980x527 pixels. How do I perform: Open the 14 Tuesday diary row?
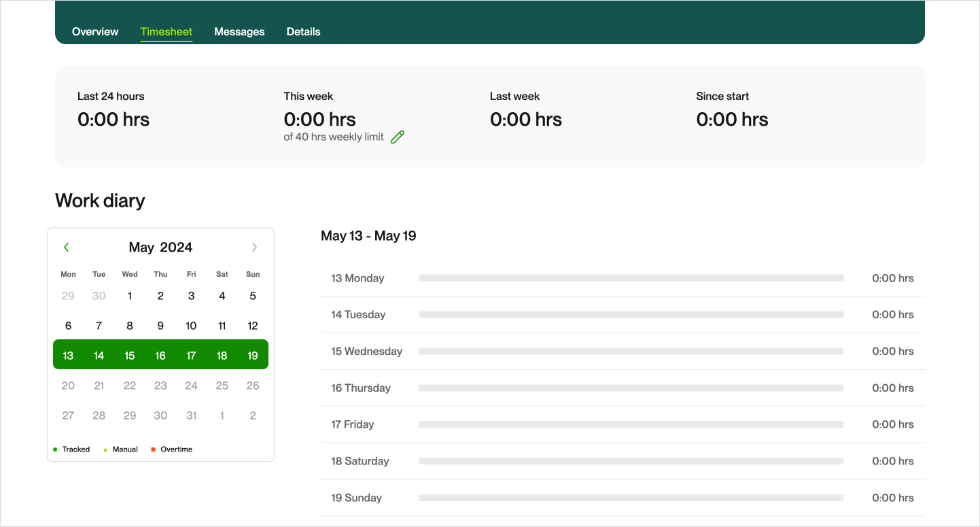(623, 315)
